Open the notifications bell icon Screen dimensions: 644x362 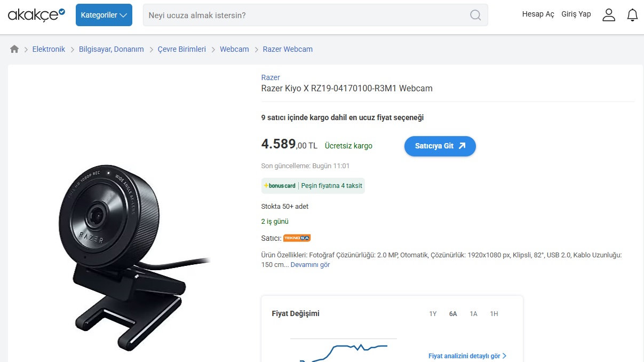click(632, 15)
